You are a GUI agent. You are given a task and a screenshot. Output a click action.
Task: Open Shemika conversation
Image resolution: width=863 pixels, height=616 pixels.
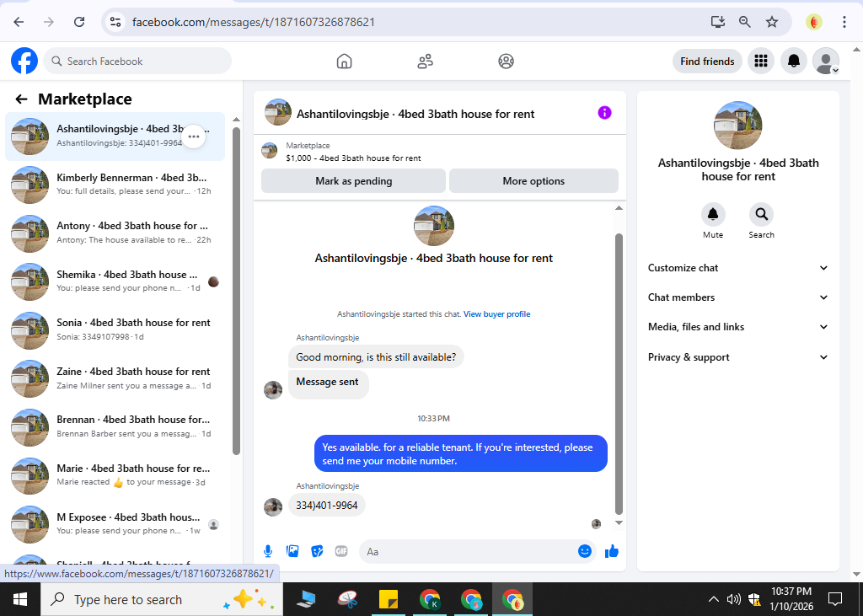[115, 281]
